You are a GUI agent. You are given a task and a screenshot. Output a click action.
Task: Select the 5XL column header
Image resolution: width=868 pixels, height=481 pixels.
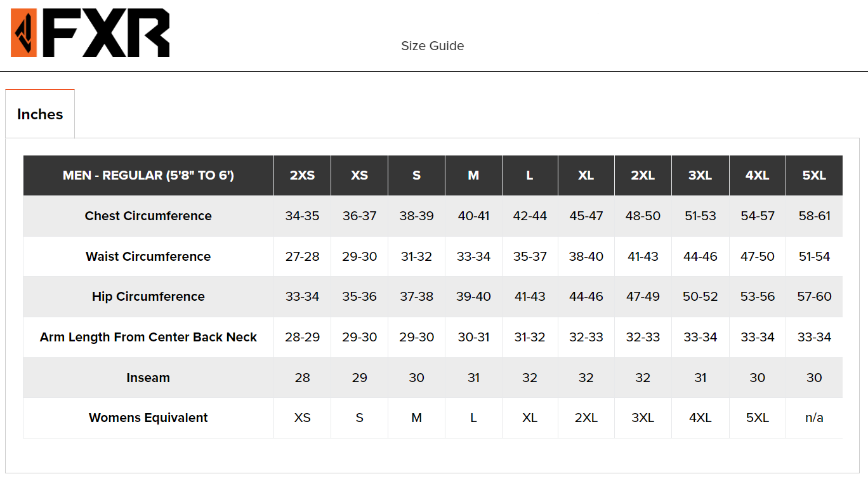click(814, 175)
